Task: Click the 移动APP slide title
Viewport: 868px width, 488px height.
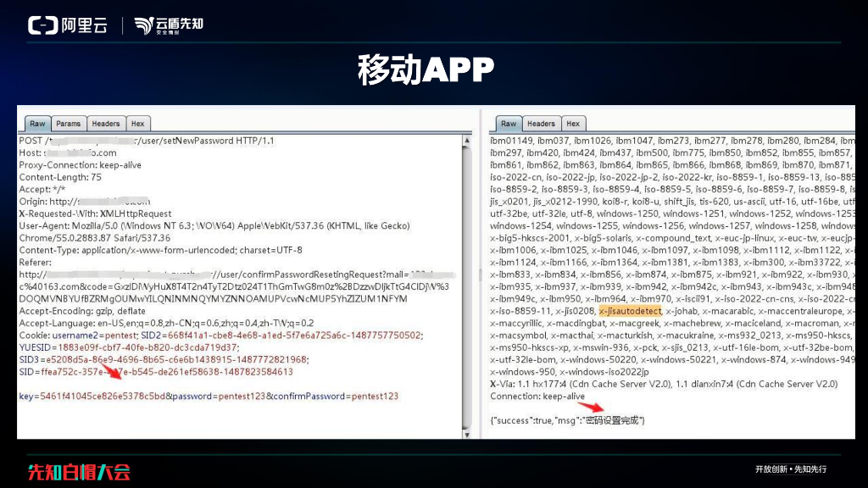Action: pyautogui.click(x=426, y=69)
